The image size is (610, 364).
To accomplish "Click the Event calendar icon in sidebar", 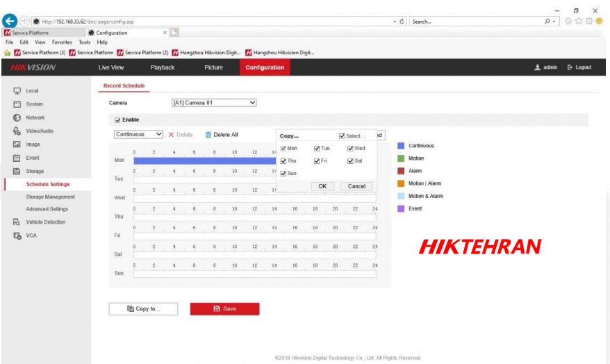I will (17, 158).
